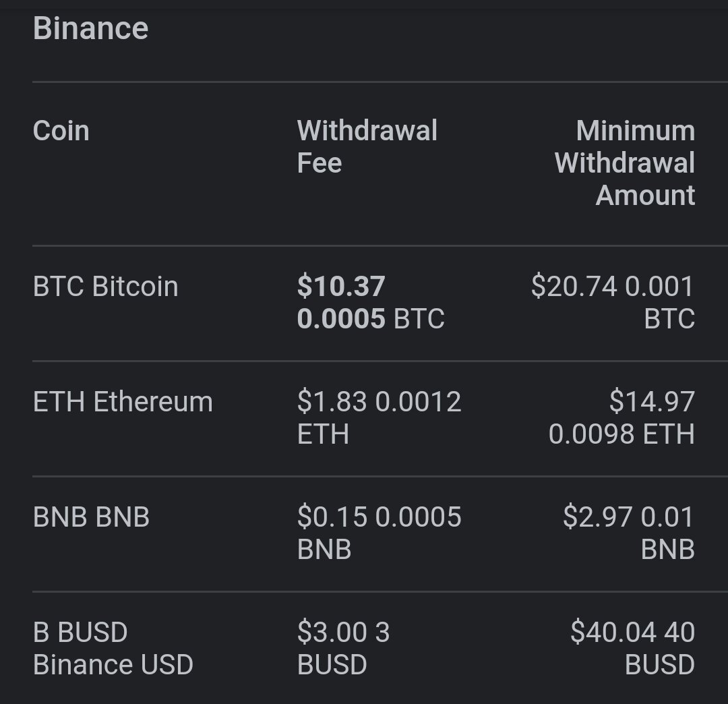Open the BNB BNB coin entry
This screenshot has height=704, width=728.
[91, 517]
